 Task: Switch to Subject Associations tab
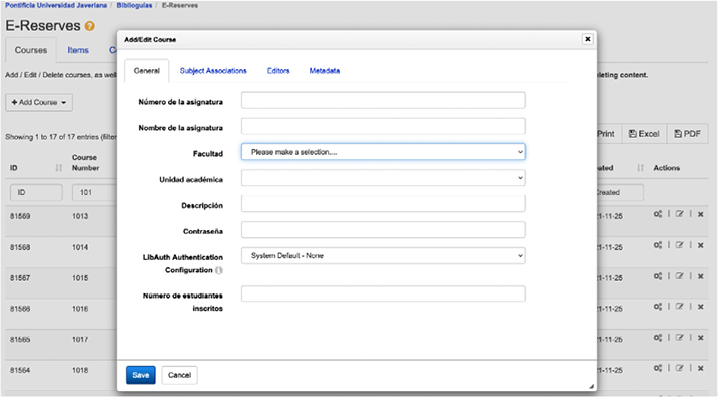click(x=213, y=71)
